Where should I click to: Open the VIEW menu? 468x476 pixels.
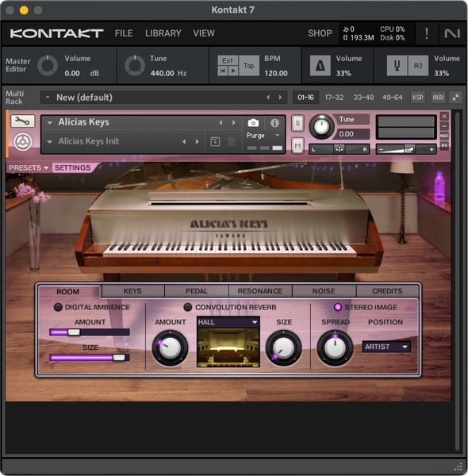[x=204, y=33]
